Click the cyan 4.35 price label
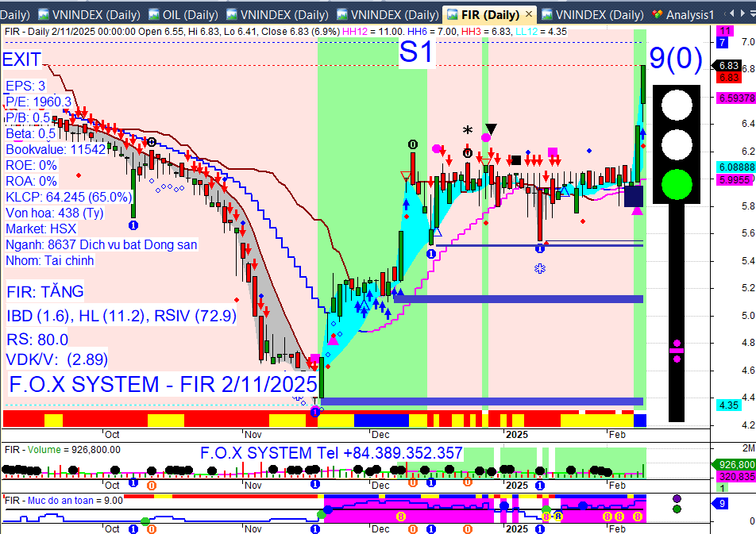Image resolution: width=756 pixels, height=534 pixels. click(x=729, y=405)
